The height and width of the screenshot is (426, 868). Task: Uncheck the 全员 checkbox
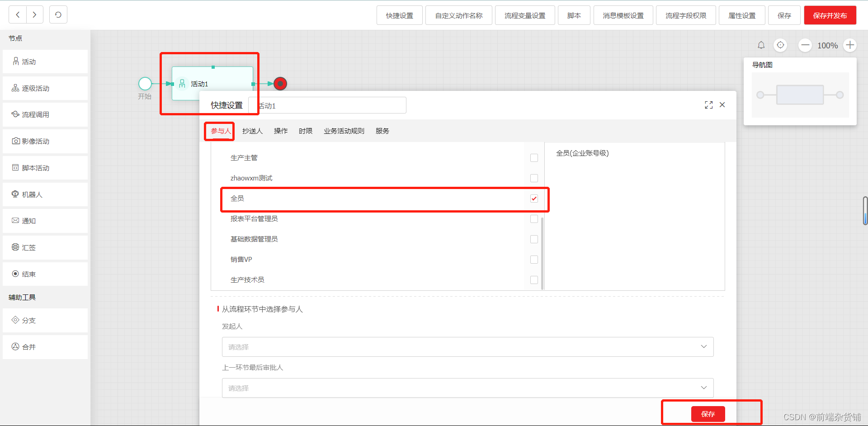[534, 199]
